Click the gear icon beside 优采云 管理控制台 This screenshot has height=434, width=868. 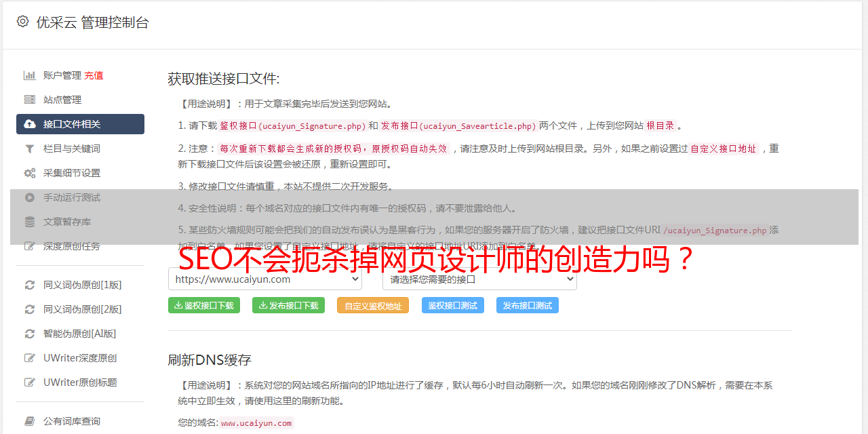(x=22, y=22)
